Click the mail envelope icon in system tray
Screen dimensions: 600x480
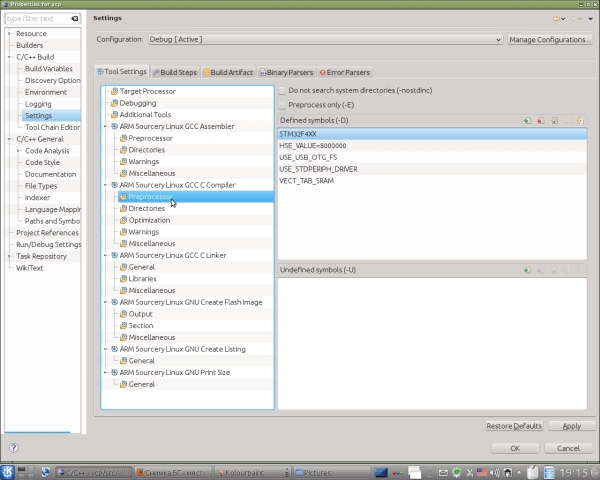(443, 473)
